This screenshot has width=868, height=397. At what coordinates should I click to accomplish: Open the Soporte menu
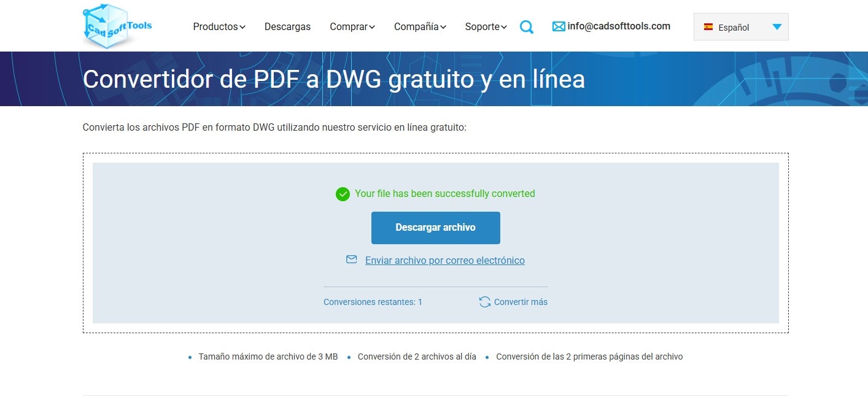[486, 27]
